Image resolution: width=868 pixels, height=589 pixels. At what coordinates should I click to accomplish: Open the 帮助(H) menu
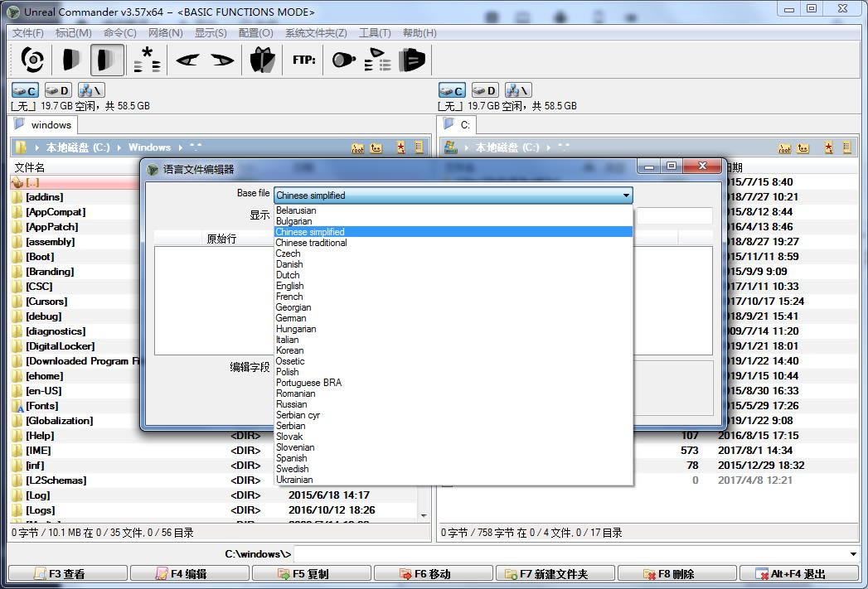point(419,33)
